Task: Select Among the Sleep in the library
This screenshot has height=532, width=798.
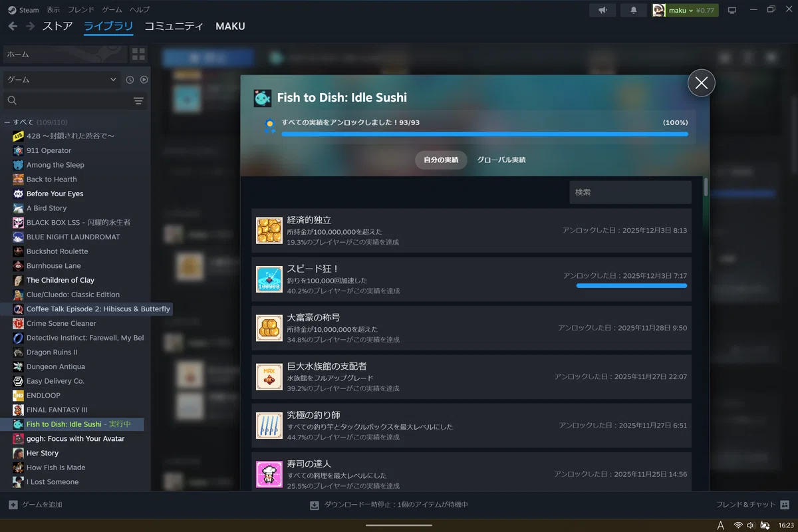Action: (55, 165)
